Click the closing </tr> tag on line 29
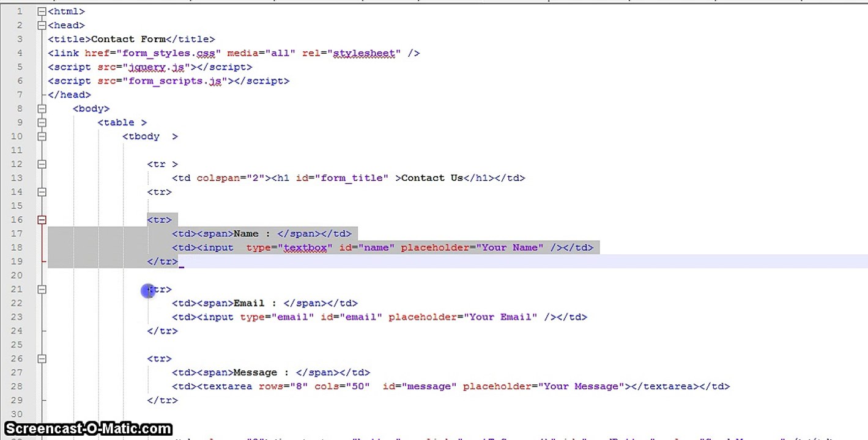Screen dimensions: 868x440 (x=162, y=401)
